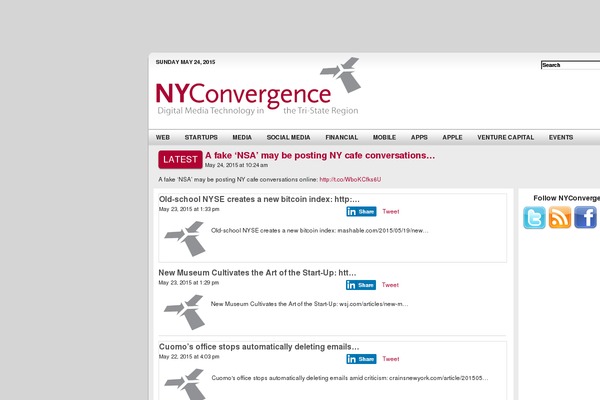Click 'May 24, 2015 at 10:24 am' timestamp
The height and width of the screenshot is (400, 600).
[236, 165]
